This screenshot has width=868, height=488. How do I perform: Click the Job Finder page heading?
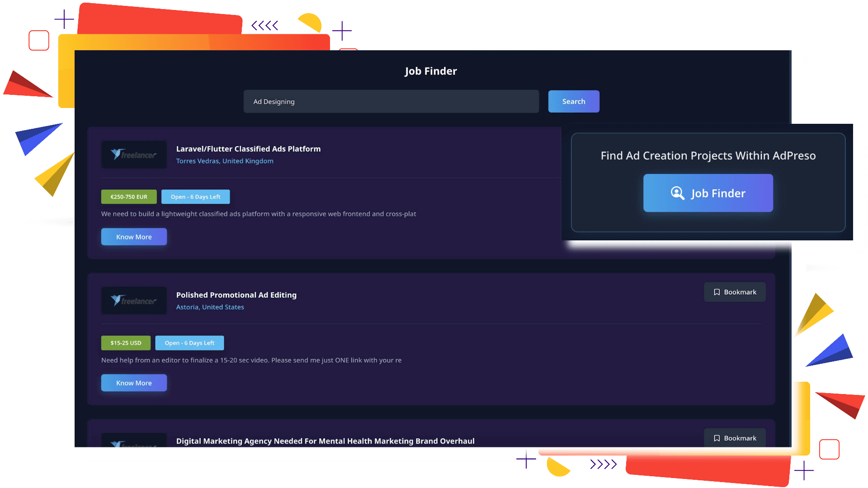click(430, 71)
